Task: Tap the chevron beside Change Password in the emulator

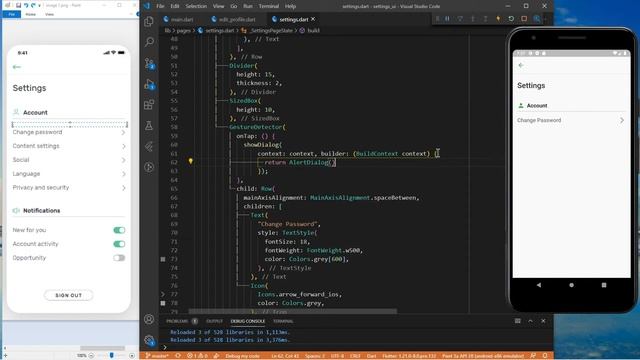Action: pos(622,120)
